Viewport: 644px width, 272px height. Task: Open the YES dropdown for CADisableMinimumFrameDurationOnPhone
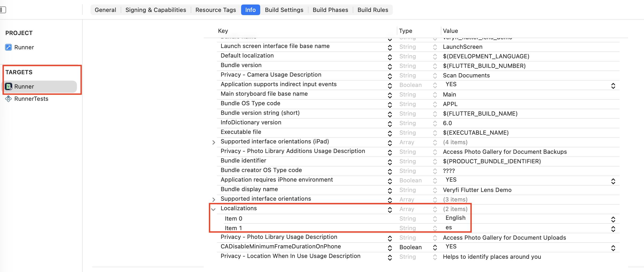click(x=613, y=248)
